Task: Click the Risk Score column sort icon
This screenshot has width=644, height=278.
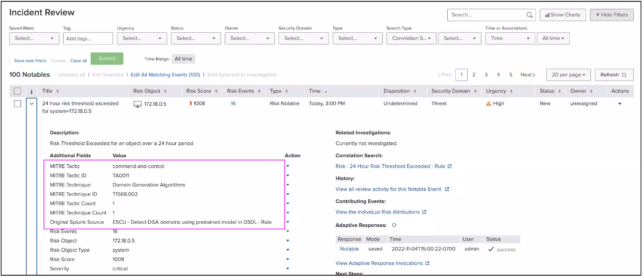Action: (x=215, y=91)
